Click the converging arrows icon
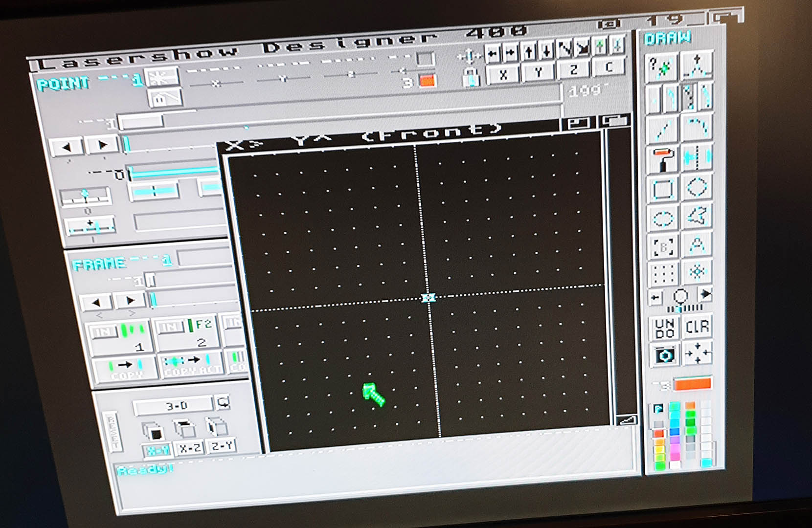Viewport: 812px width, 528px height. [x=698, y=352]
